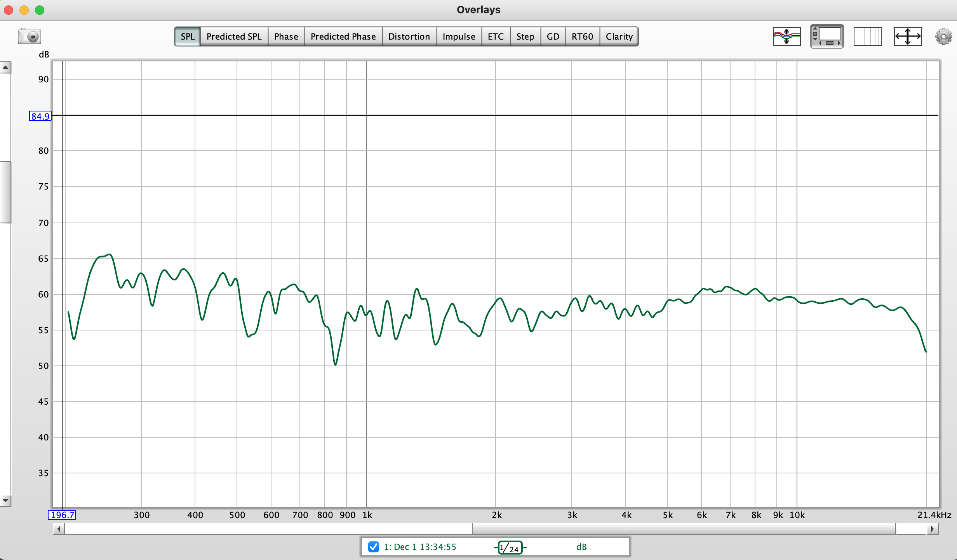Click the zoom-to-fit arrows icon
The height and width of the screenshot is (560, 957).
point(908,37)
